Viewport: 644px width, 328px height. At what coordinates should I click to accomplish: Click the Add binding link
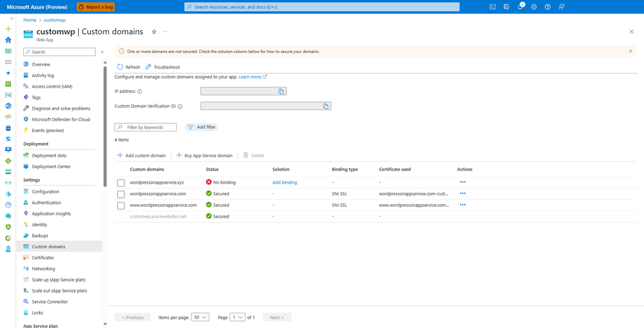pos(285,182)
